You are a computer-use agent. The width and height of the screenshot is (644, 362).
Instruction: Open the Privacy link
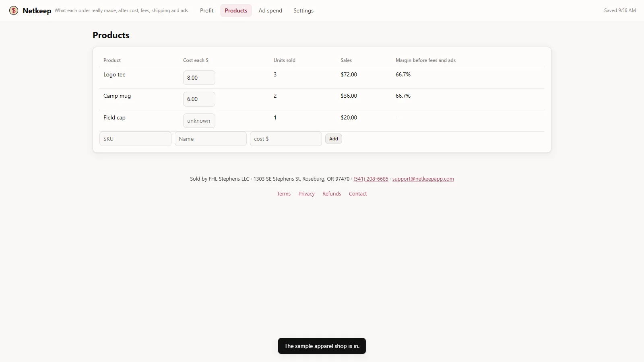(x=307, y=194)
